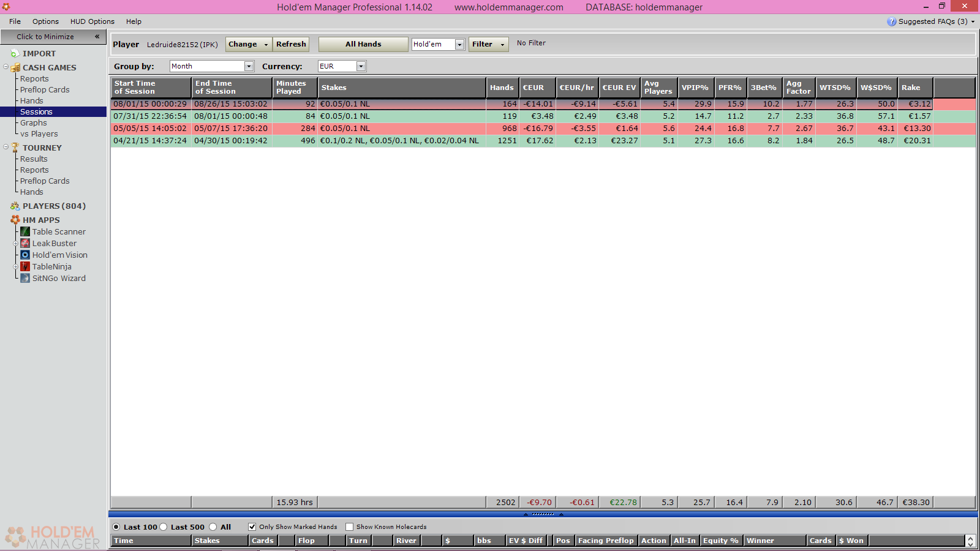The image size is (980, 551).
Task: Open cash games Reports view
Action: click(x=34, y=79)
